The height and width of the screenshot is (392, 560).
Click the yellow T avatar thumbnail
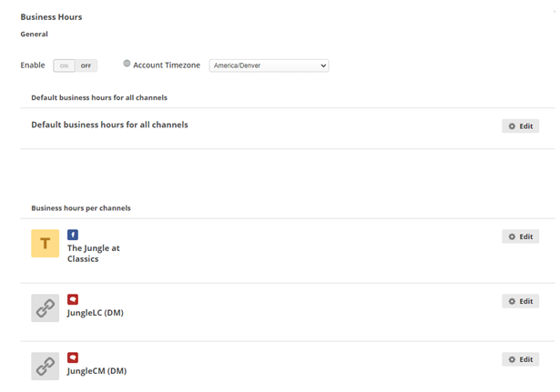point(45,243)
